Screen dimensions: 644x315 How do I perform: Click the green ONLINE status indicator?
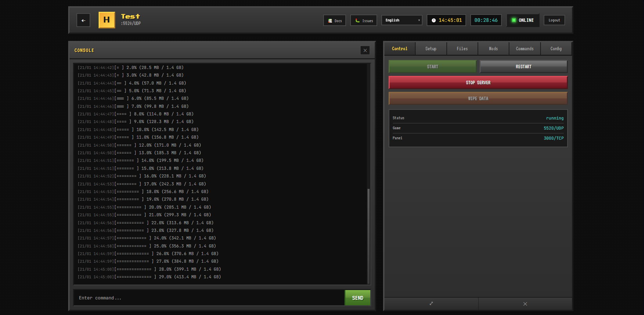[x=523, y=20]
